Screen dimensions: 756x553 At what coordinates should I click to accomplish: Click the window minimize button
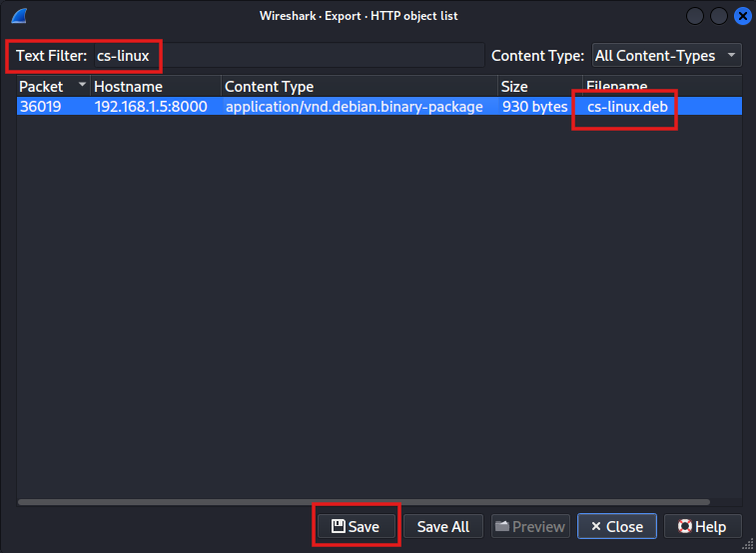[x=695, y=16]
